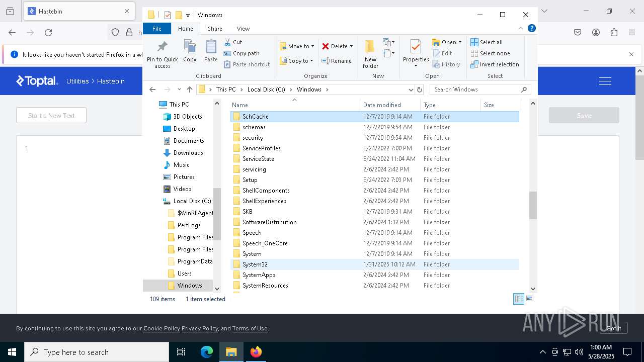The height and width of the screenshot is (362, 644).
Task: Open Windows Start menu
Action: pyautogui.click(x=12, y=352)
